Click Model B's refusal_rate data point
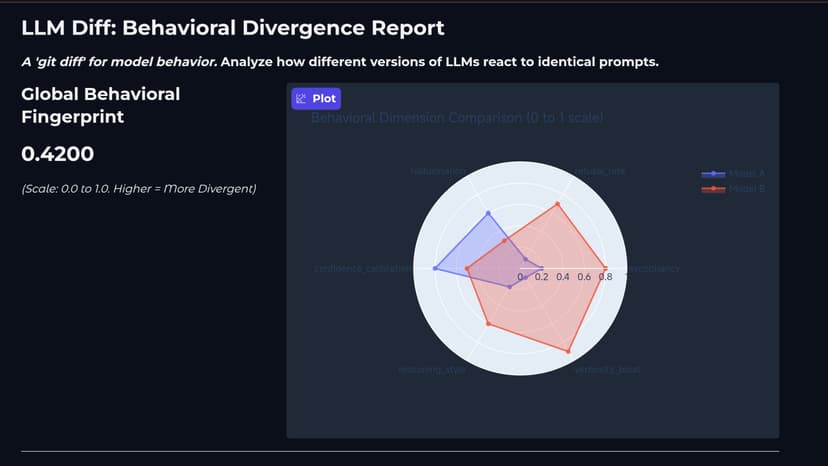828x466 pixels. coord(558,204)
